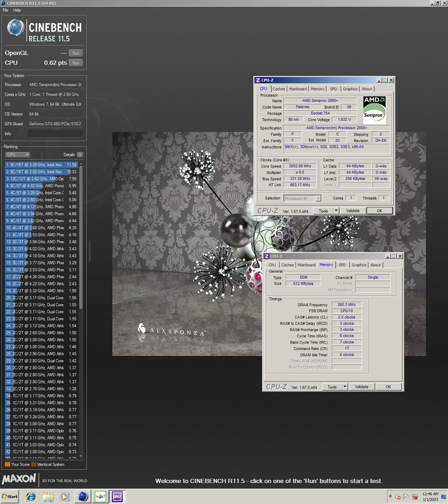This screenshot has width=448, height=504.
Task: Select ranking entry 3 12C/12T 2.62 GHz
Action: (x=41, y=179)
